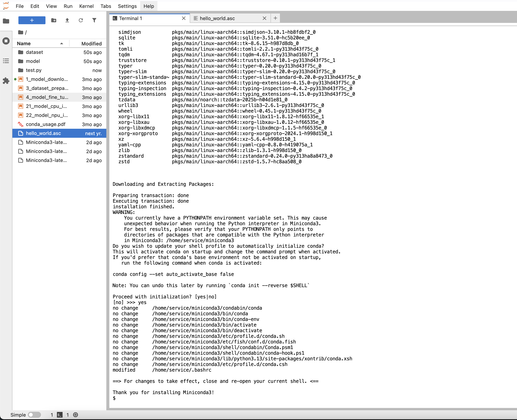Open the File Browser sidebar panel
Screen dimensions: 517x420
click(6, 21)
